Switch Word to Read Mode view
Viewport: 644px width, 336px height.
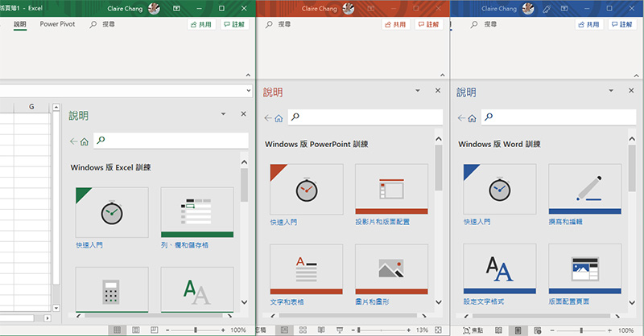pyautogui.click(x=498, y=330)
